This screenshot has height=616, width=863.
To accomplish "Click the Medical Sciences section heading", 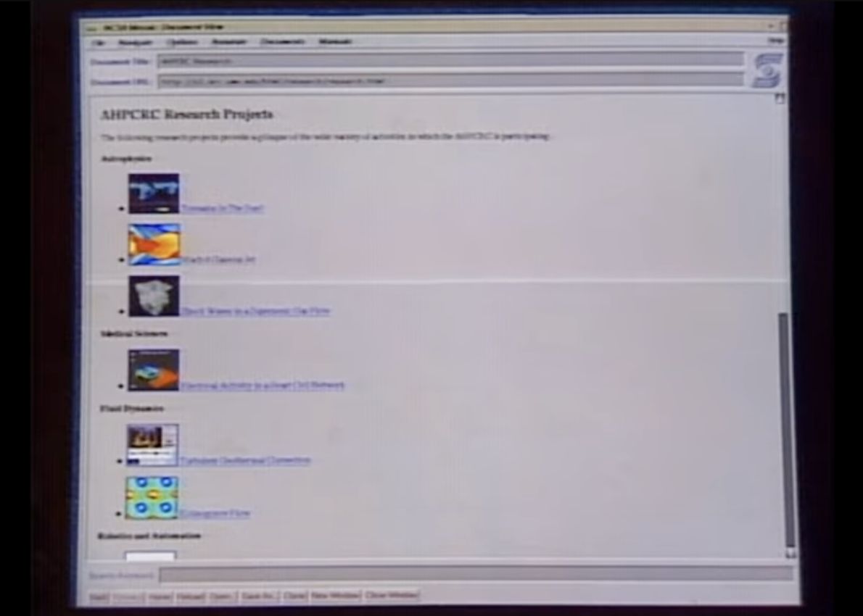I will tap(134, 334).
